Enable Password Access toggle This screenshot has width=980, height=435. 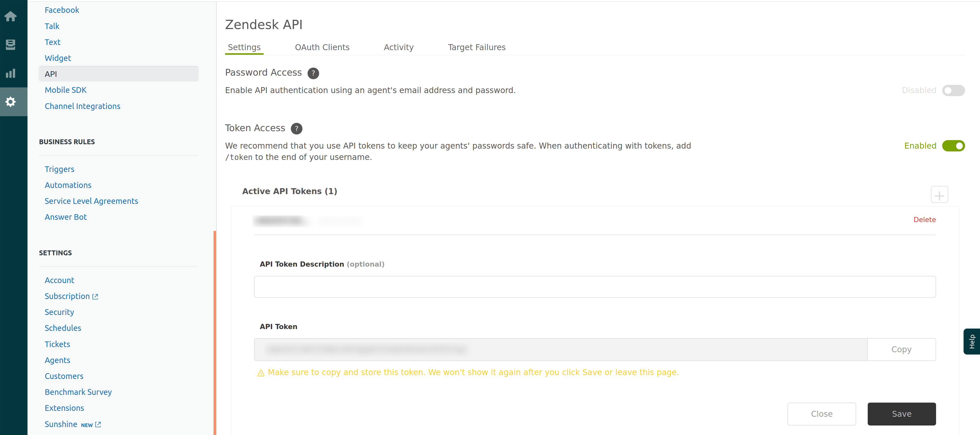953,90
